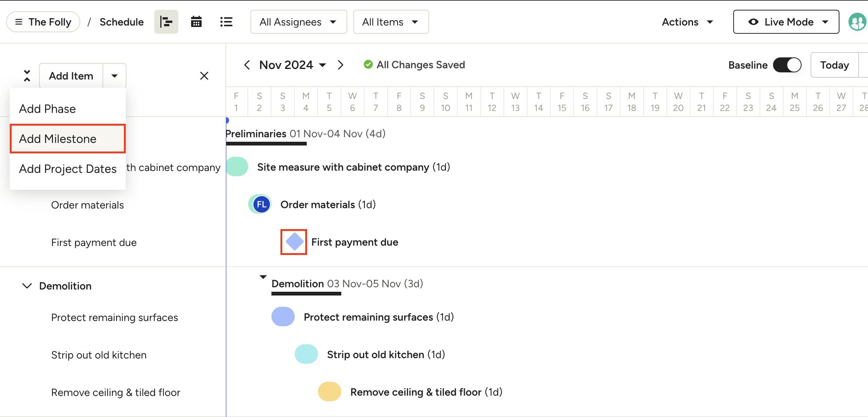Toggle the Baseline switch
The image size is (868, 417).
(x=787, y=65)
